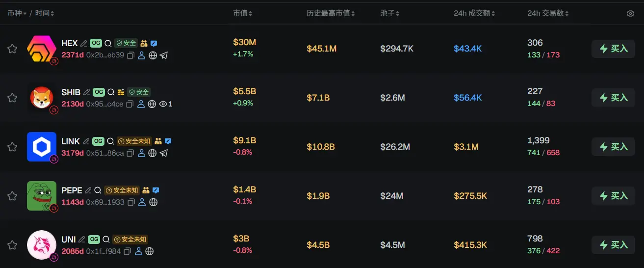The width and height of the screenshot is (644, 268).
Task: Click the 安全 safety badge on SHIB
Action: [139, 92]
